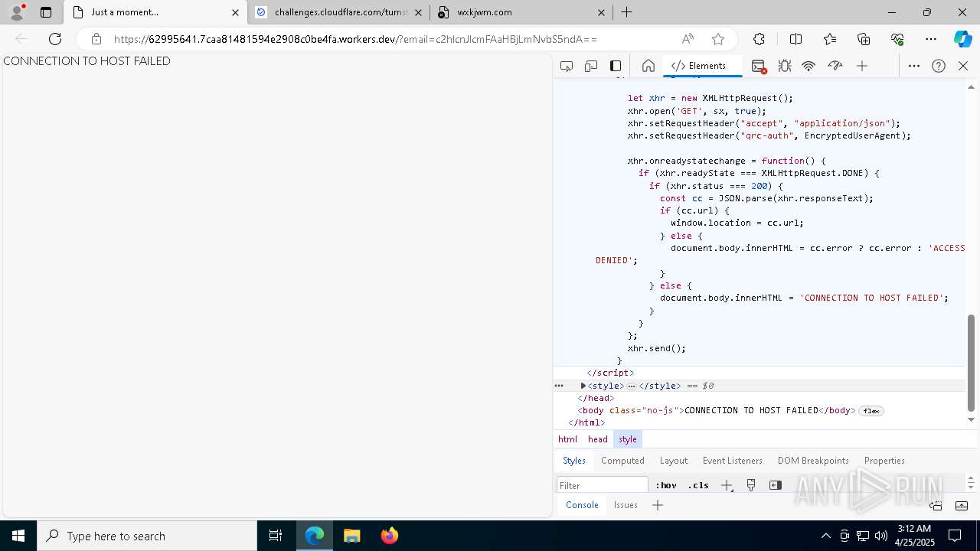The height and width of the screenshot is (551, 980).
Task: Toggle the rendering emulations paintbrush
Action: pyautogui.click(x=751, y=485)
